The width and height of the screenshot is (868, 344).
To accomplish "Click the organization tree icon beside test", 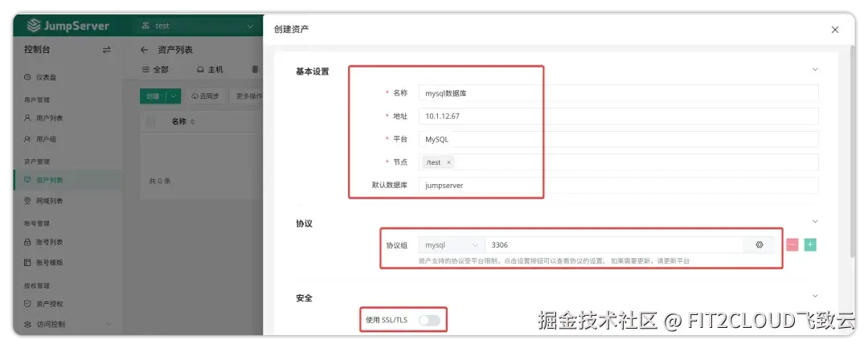I will [x=146, y=26].
